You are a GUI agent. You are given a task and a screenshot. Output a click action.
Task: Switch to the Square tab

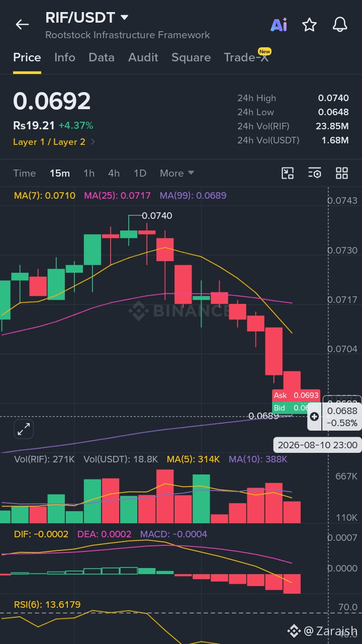(191, 57)
